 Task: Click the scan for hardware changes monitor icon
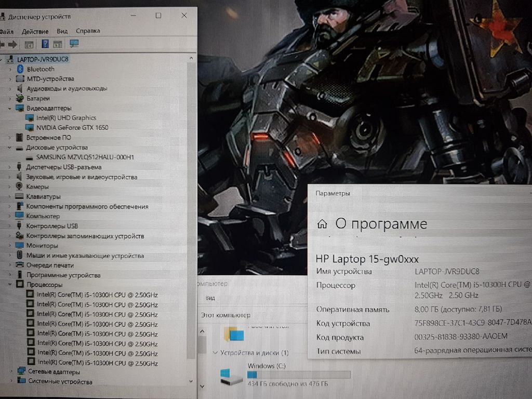(74, 45)
